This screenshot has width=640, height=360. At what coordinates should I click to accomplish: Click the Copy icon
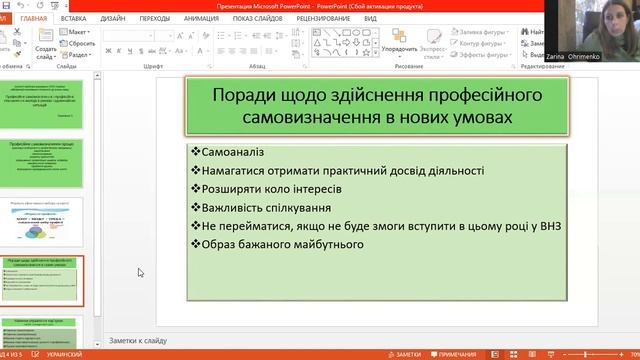[x=17, y=42]
